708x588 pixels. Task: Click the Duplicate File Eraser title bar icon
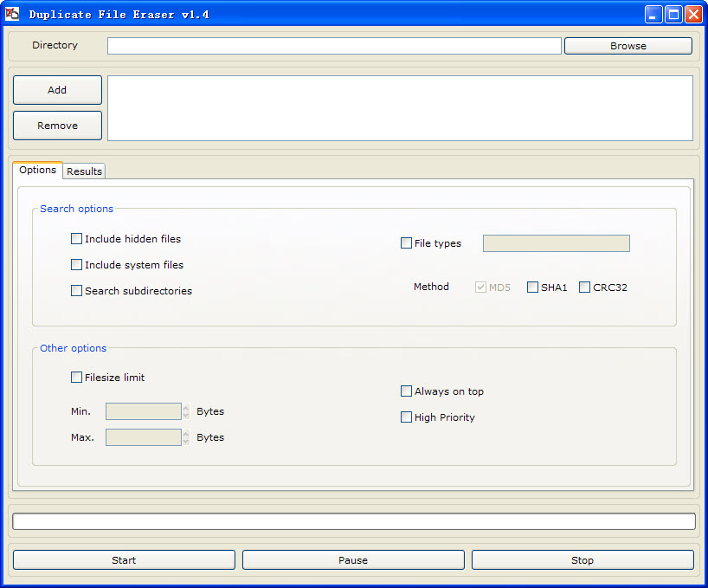pyautogui.click(x=13, y=14)
